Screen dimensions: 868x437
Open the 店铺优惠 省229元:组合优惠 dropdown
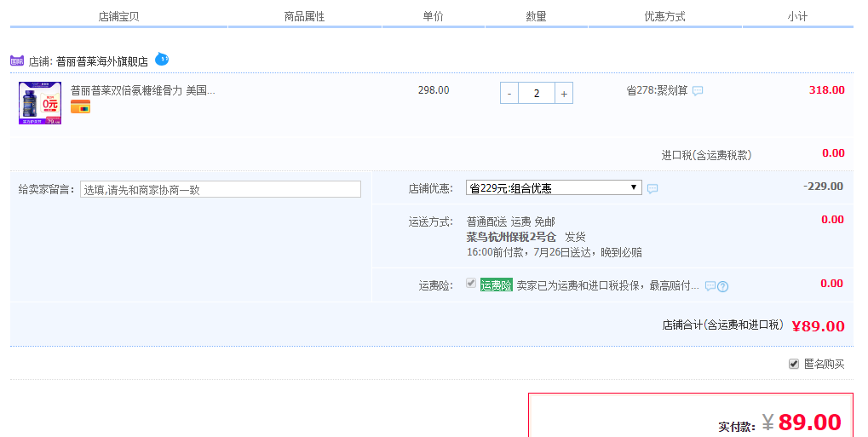[554, 188]
